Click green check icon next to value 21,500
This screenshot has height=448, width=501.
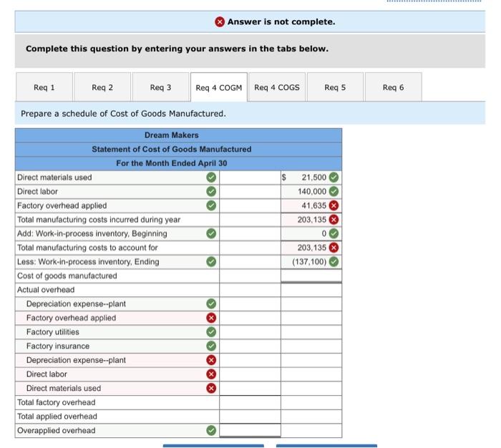coord(334,177)
